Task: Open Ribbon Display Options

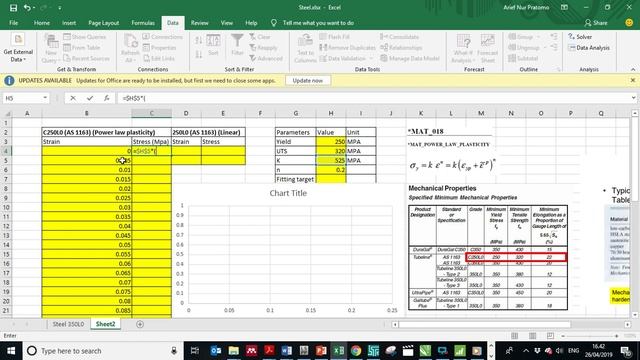Action: click(564, 7)
